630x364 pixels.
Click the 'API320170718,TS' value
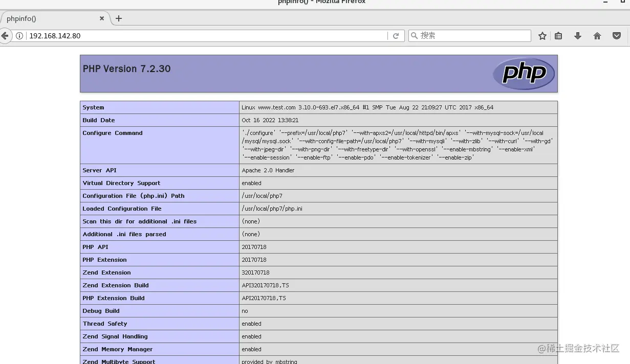click(265, 285)
